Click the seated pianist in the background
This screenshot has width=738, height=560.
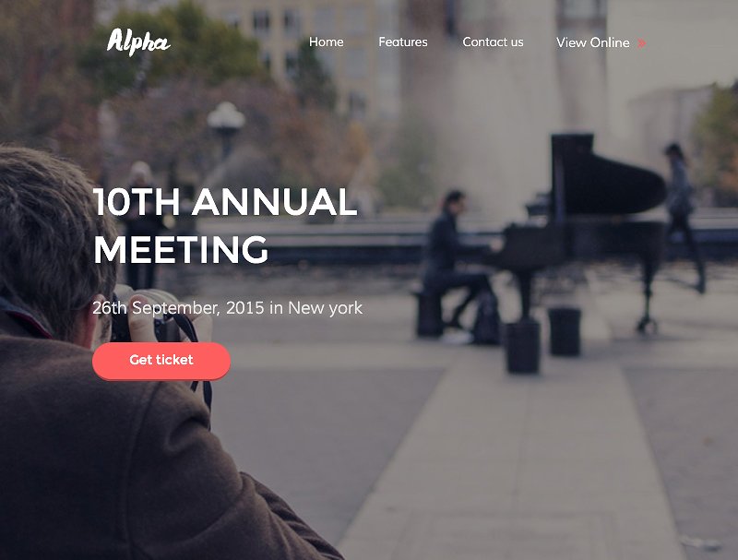point(452,264)
